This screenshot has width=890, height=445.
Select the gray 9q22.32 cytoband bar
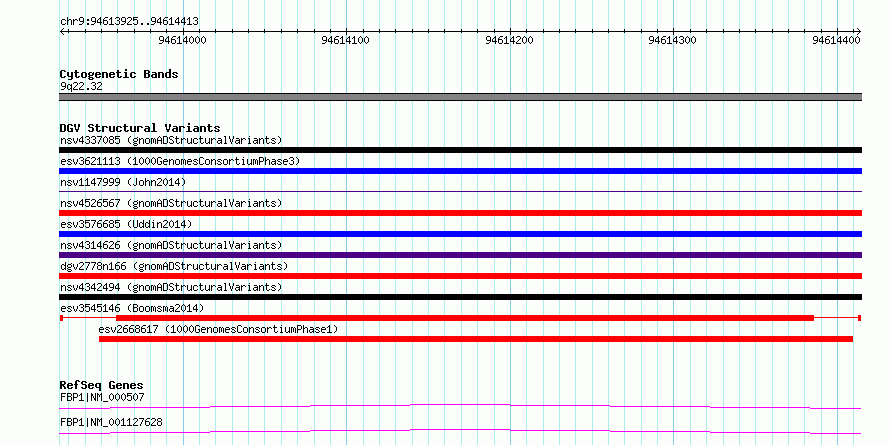[x=460, y=97]
